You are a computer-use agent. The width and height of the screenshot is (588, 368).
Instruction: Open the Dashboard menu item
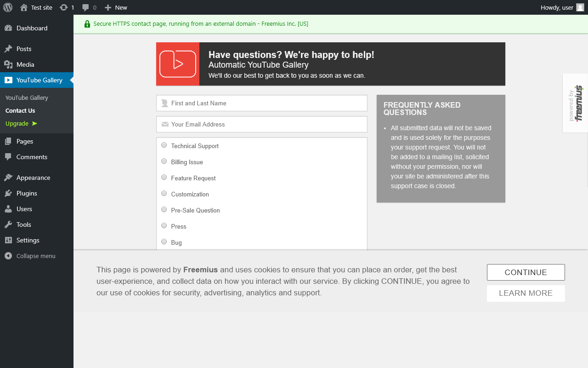click(x=37, y=28)
